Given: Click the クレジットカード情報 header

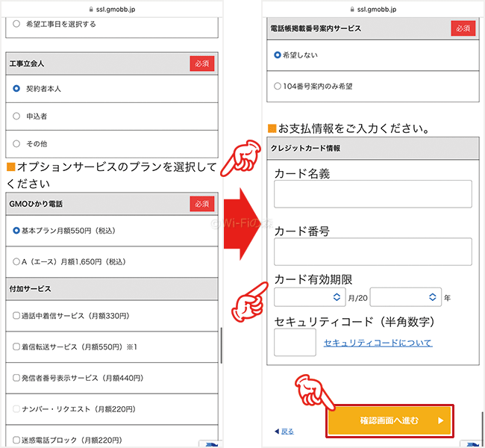Looking at the screenshot, I should pyautogui.click(x=373, y=149).
